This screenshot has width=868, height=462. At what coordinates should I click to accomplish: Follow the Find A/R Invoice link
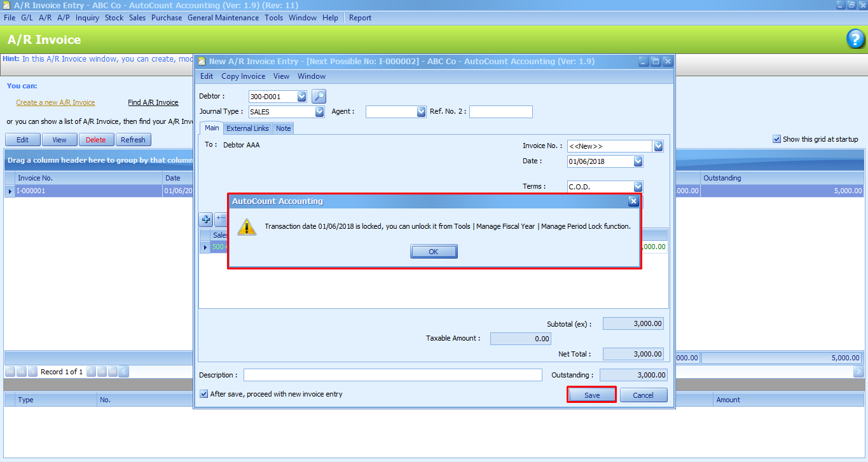[x=153, y=102]
